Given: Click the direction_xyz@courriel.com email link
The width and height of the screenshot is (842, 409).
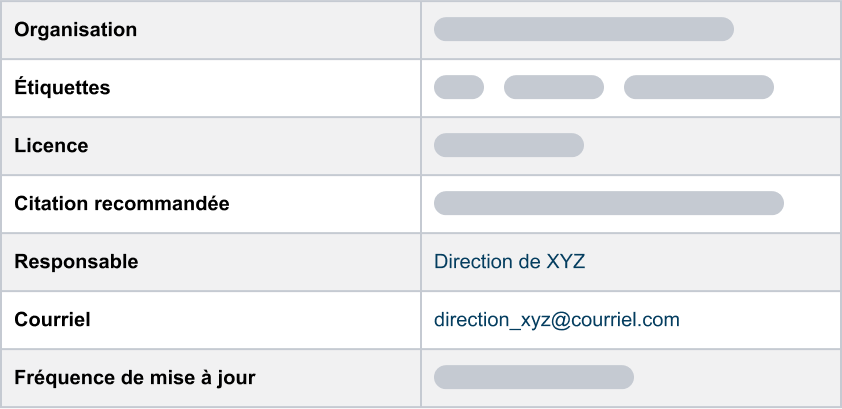Looking at the screenshot, I should tap(556, 320).
